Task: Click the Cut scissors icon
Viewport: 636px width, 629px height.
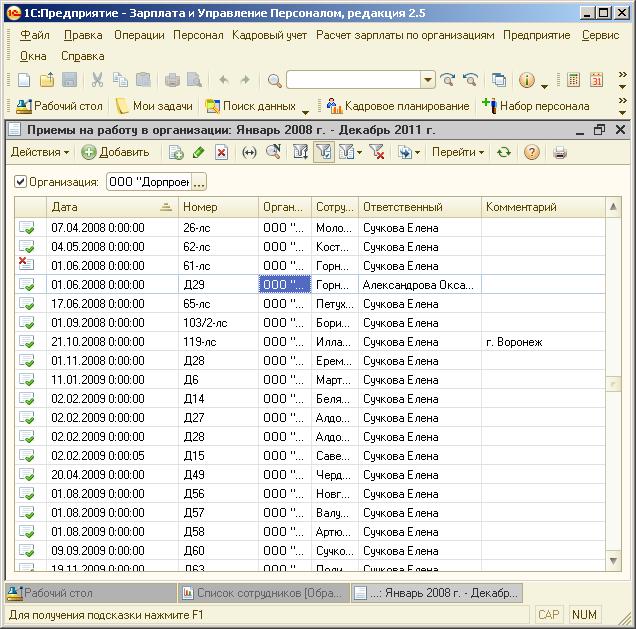Action: coord(97,80)
